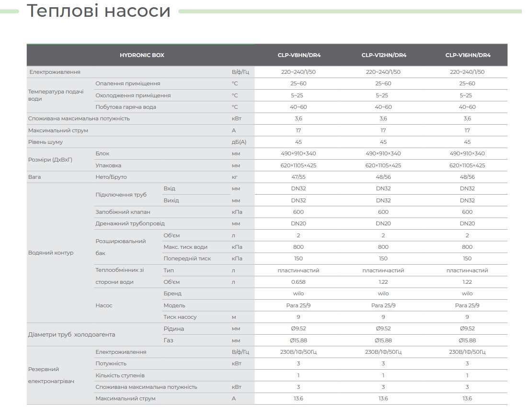
Task: Select the "Запобіжний клапан" row label
Action: coord(123,212)
